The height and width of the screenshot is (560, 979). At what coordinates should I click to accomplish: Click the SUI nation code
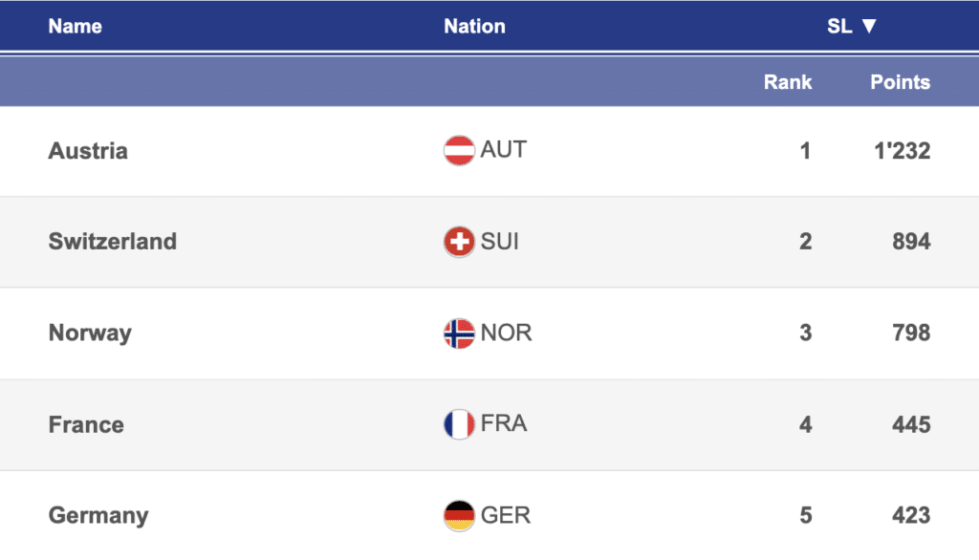pyautogui.click(x=500, y=241)
